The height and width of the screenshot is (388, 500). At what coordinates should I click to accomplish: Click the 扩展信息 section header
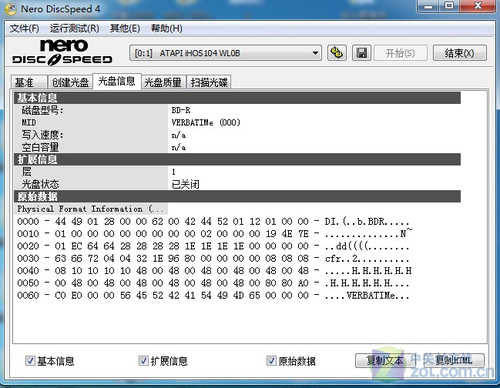pyautogui.click(x=237, y=159)
